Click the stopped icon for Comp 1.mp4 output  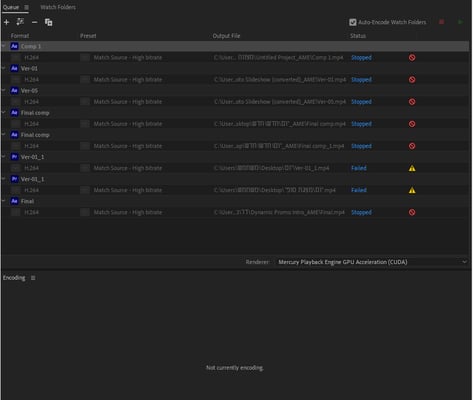click(412, 58)
